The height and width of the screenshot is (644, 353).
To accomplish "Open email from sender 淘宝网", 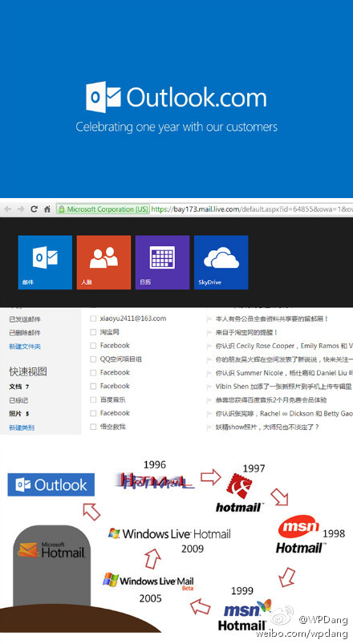I will 109,332.
